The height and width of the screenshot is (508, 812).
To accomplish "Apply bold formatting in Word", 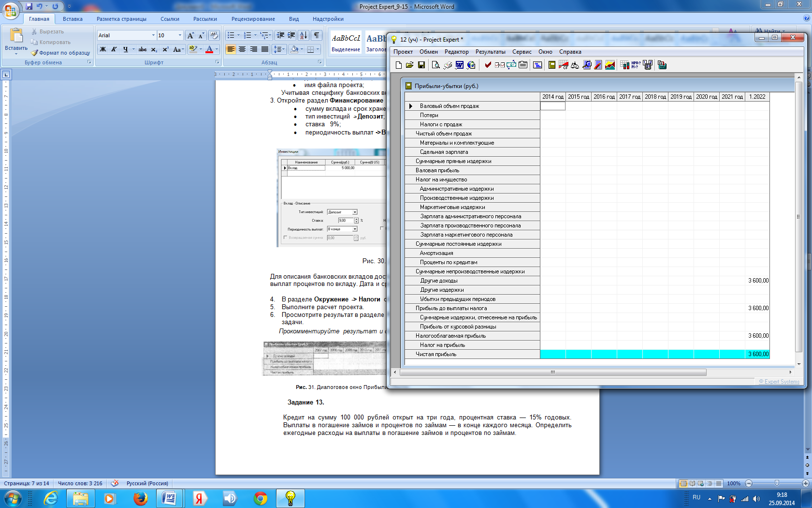I will click(x=103, y=49).
